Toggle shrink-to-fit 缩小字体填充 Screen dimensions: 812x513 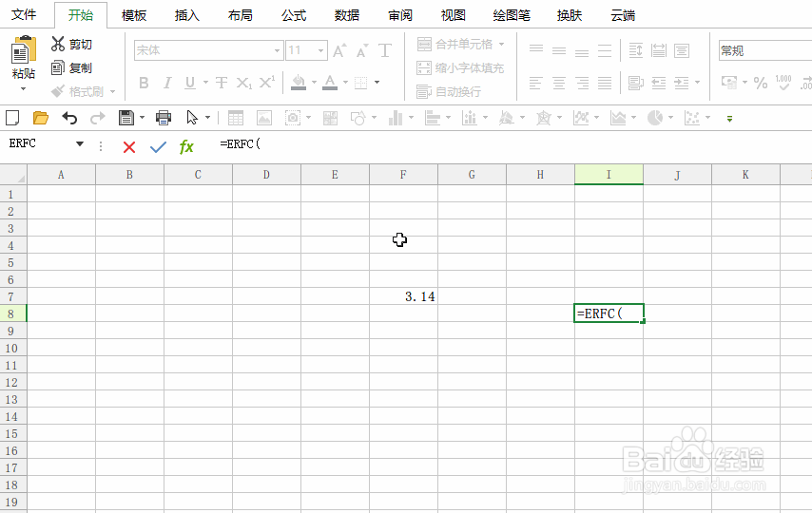pos(460,67)
